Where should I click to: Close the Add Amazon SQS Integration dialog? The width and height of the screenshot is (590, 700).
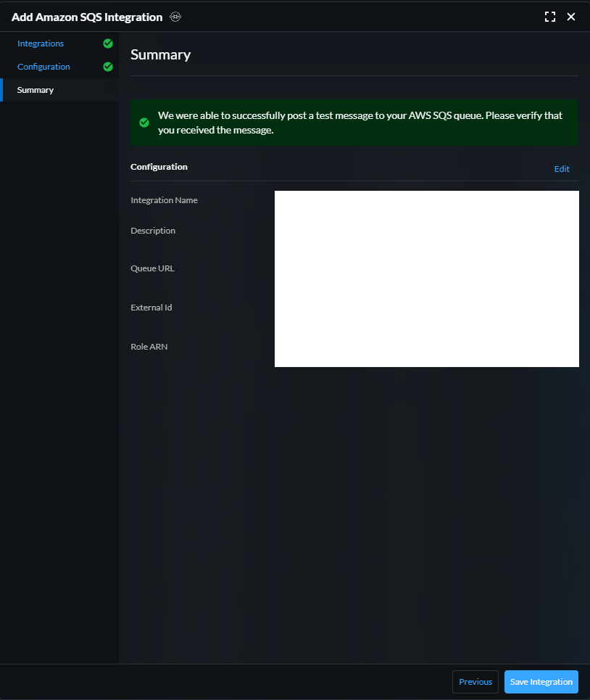click(571, 17)
